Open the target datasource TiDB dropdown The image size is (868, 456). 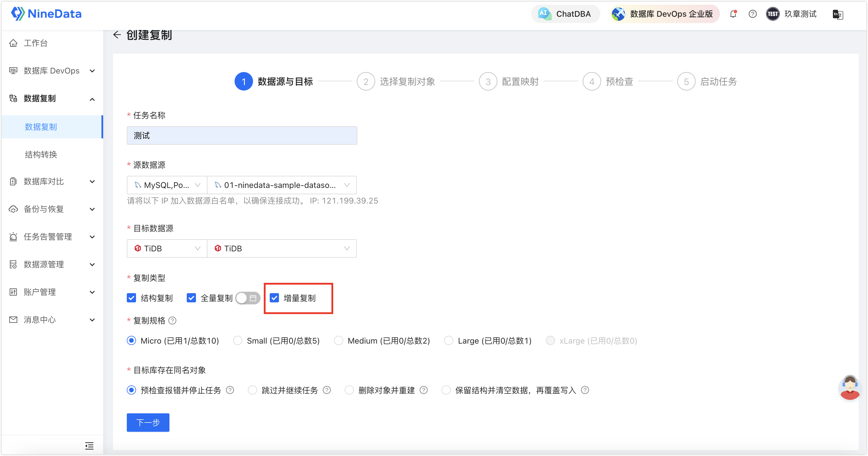pos(282,248)
